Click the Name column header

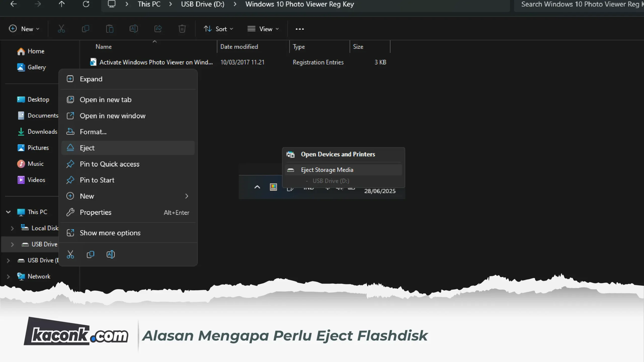pos(104,47)
